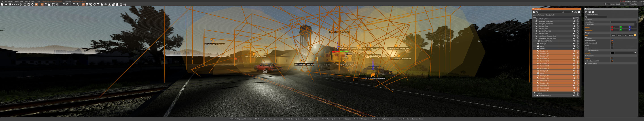Screen dimensions: 644x121
Task: Select the rotate gizmo tool
Action: coord(46,4)
